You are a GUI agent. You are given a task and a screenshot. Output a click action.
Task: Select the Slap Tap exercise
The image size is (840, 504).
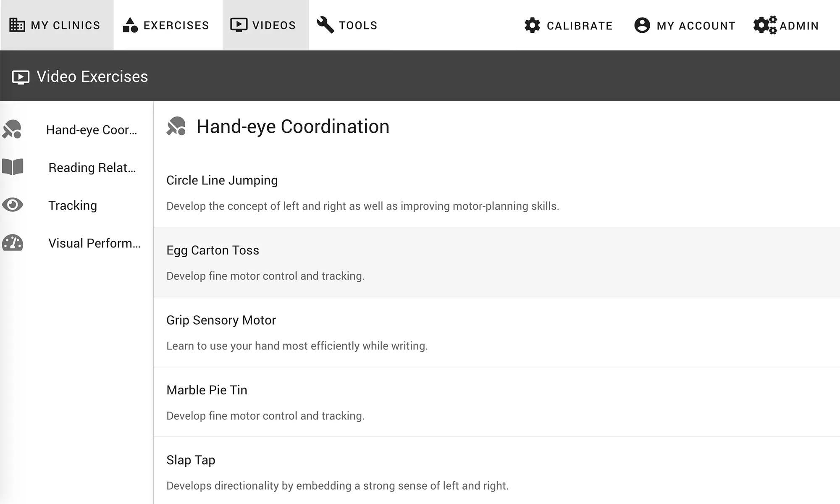click(x=191, y=460)
